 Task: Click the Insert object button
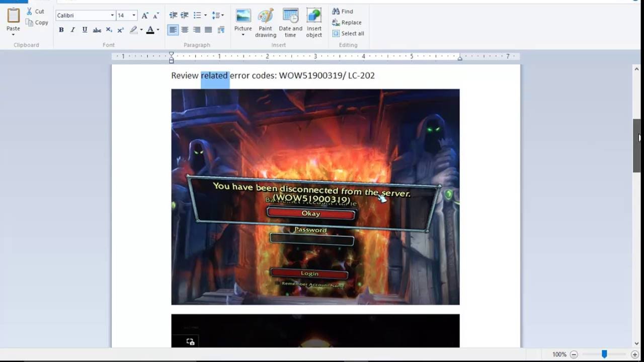pyautogui.click(x=314, y=23)
